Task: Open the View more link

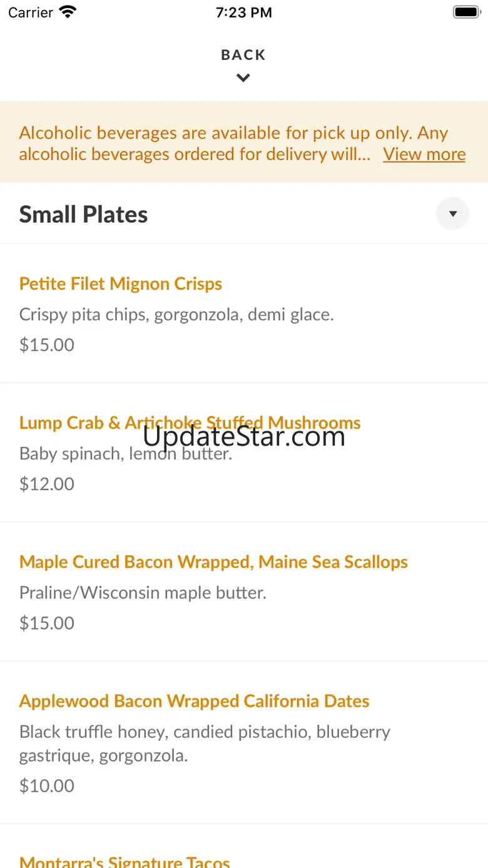Action: tap(424, 154)
